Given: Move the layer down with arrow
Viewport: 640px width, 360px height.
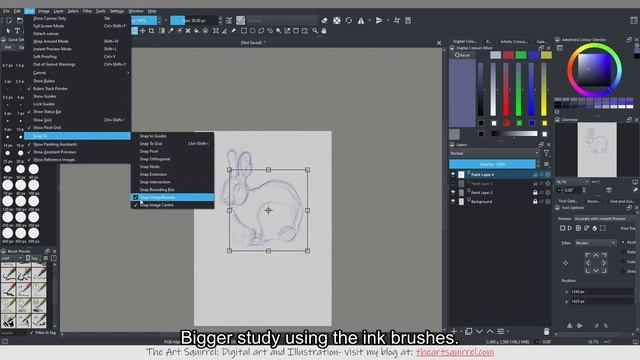Looking at the screenshot, I should point(479,331).
